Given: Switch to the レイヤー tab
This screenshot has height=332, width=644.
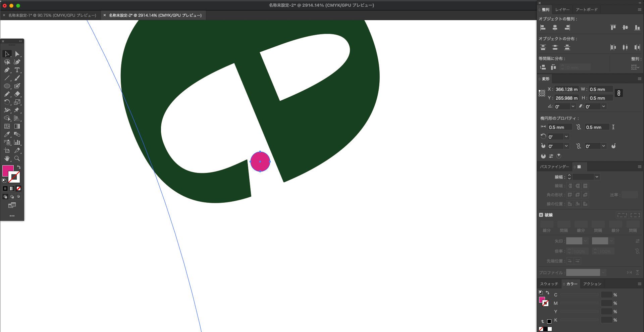Looking at the screenshot, I should [562, 10].
